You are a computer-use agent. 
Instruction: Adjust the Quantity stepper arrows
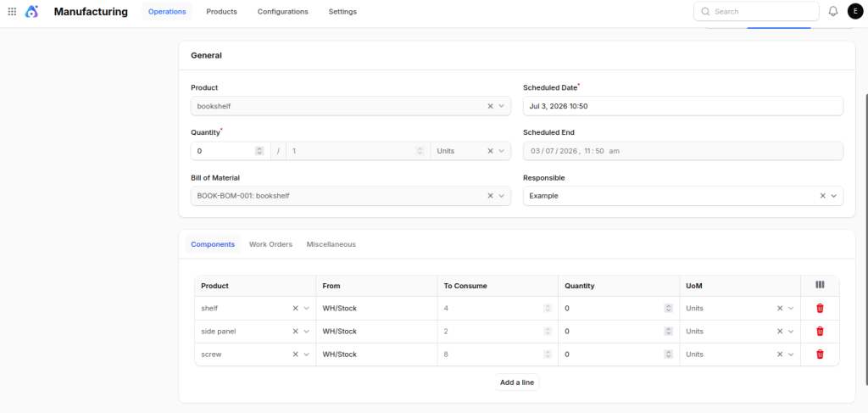coord(259,151)
